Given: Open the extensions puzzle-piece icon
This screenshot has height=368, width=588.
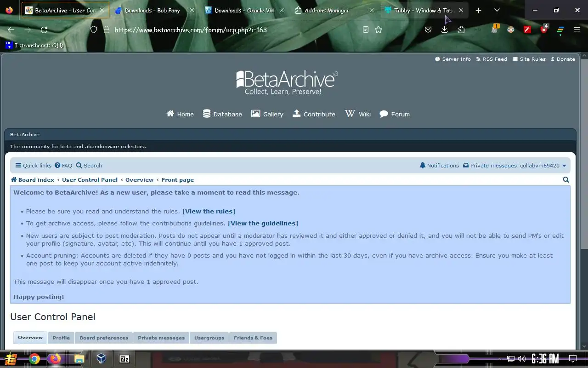Looking at the screenshot, I should pos(461,29).
